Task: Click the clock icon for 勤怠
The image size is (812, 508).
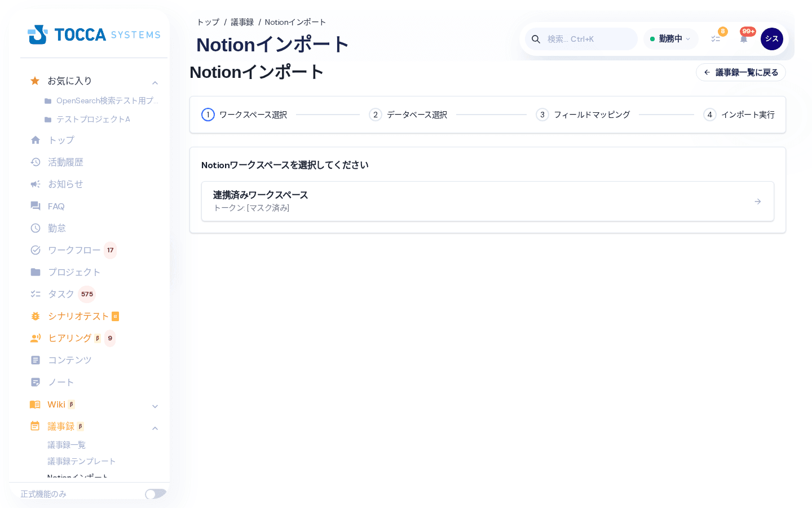Action: tap(36, 228)
